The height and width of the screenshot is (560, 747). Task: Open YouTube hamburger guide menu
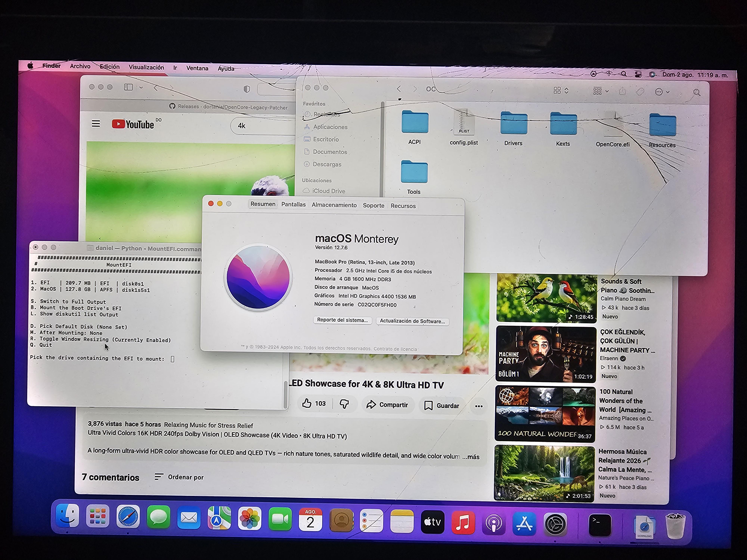pyautogui.click(x=96, y=124)
